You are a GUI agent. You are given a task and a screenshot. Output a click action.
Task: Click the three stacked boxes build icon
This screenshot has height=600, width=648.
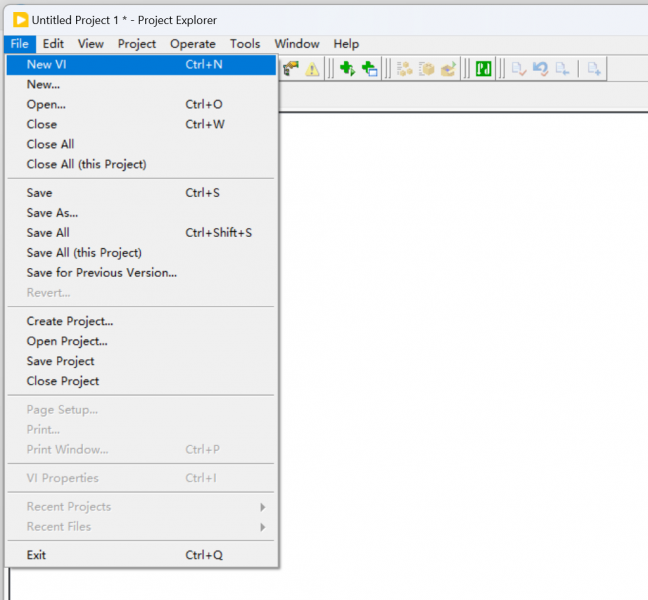pos(405,69)
